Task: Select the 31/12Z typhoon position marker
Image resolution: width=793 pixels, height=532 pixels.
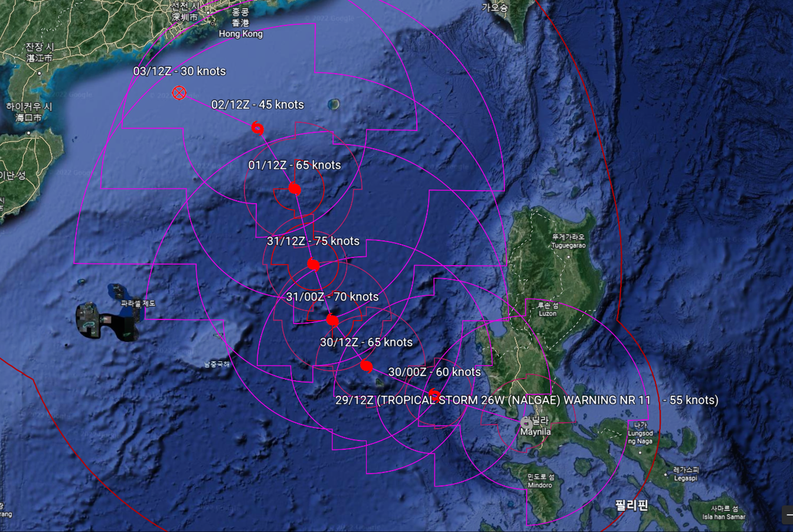Action: 314,265
